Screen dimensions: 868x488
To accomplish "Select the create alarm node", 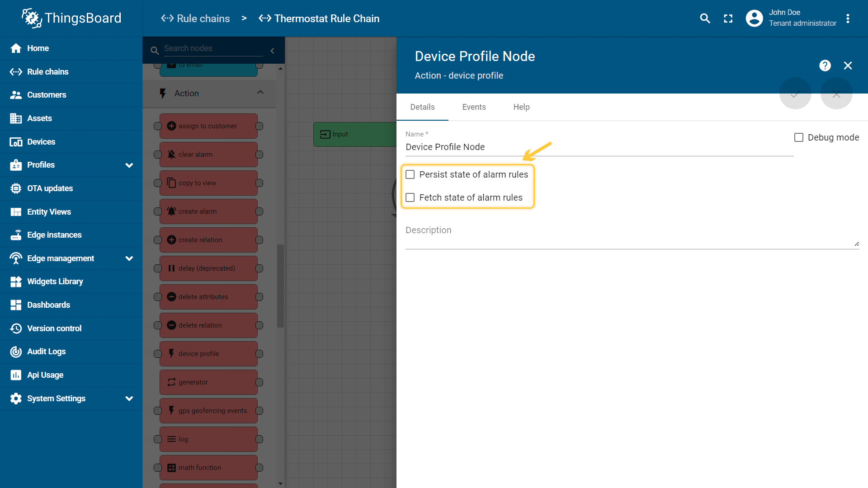I will click(x=208, y=211).
